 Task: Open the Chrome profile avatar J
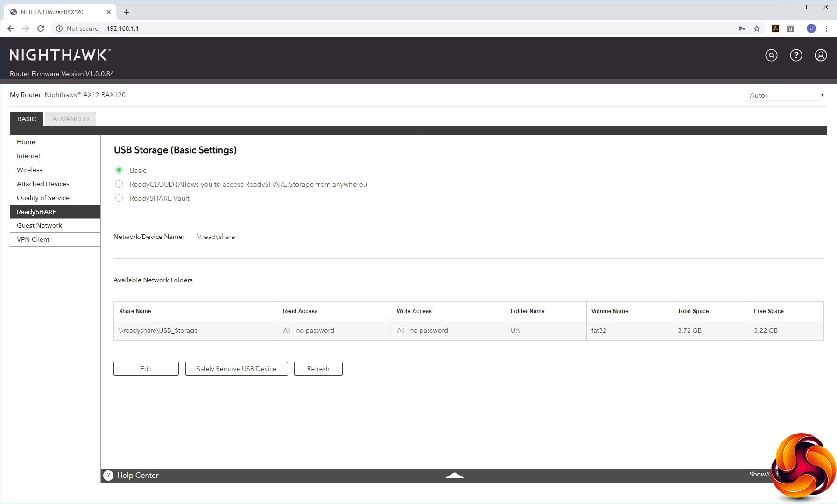811,28
